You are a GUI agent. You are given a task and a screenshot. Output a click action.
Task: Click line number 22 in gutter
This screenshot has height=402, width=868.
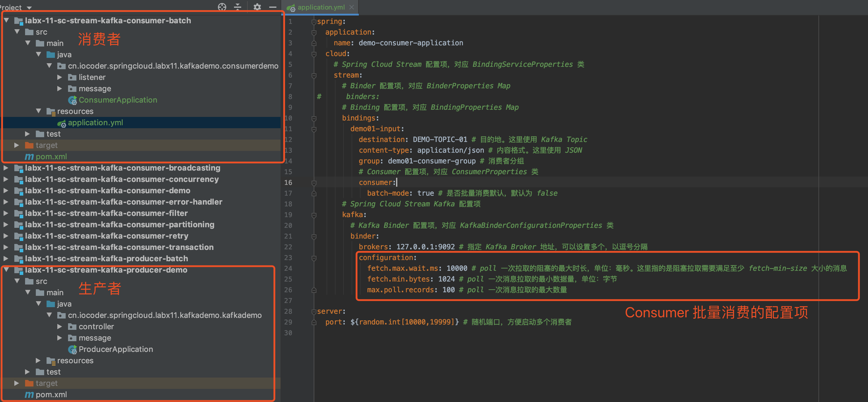coord(288,247)
